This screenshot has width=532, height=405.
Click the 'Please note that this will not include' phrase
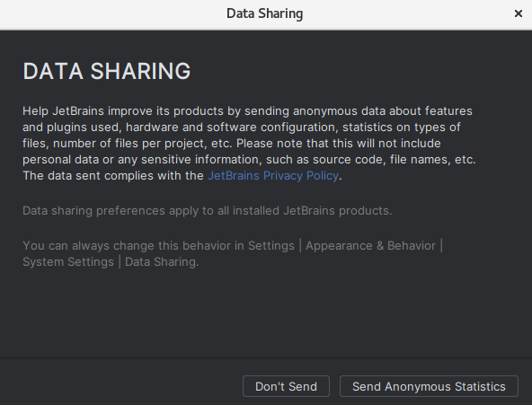pyautogui.click(x=339, y=144)
